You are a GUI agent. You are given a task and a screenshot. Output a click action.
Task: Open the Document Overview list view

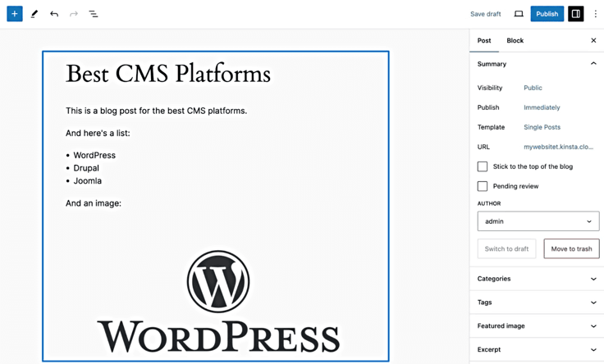click(94, 14)
